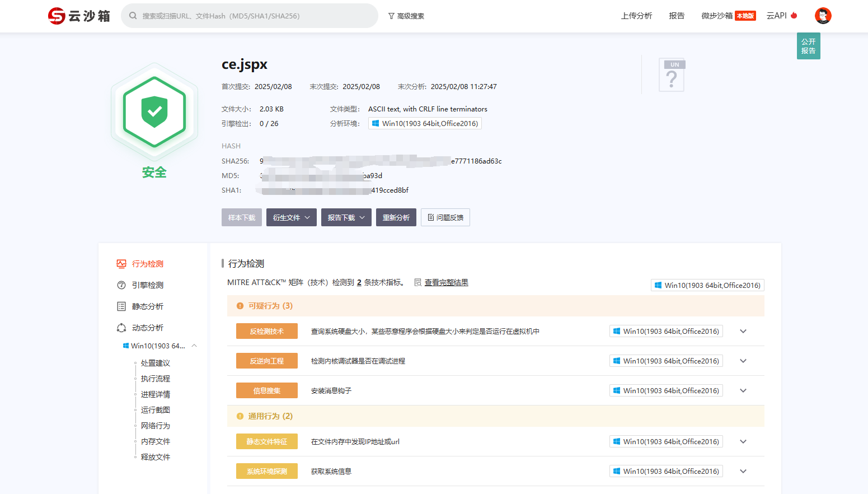Screen dimensions: 868x494
Task: Click the 2 technique count link
Action: pyautogui.click(x=359, y=282)
